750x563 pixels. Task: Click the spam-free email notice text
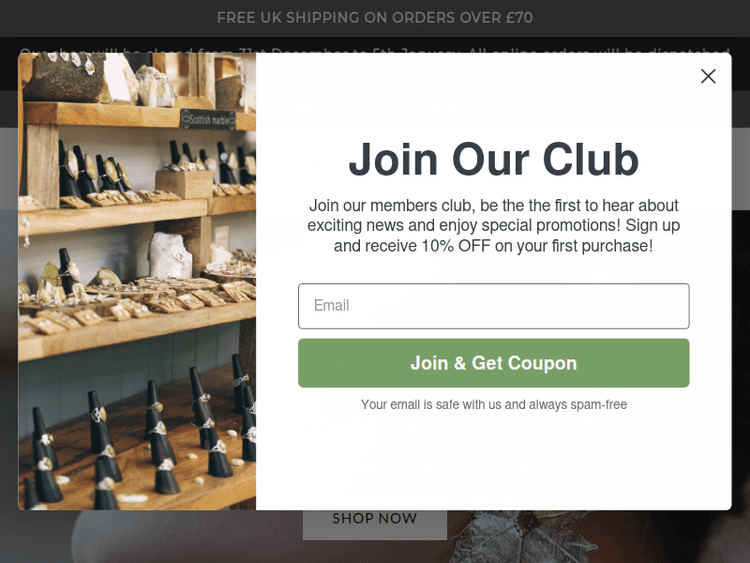pos(494,405)
